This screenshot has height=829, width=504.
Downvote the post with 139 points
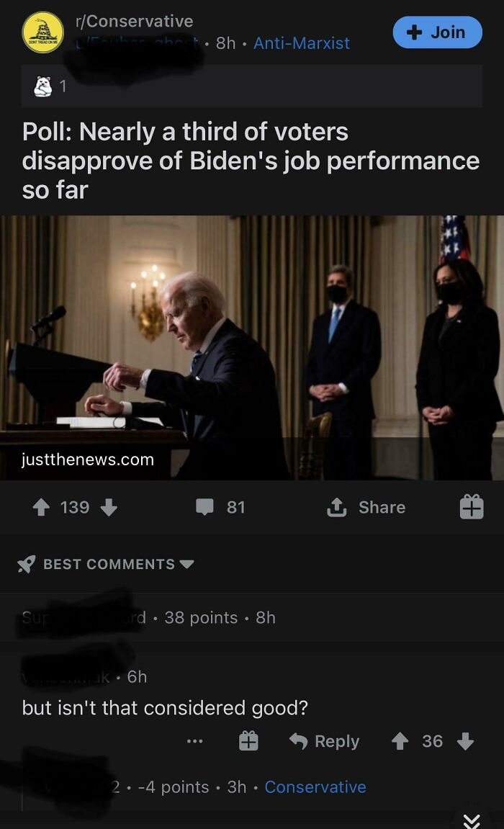pyautogui.click(x=109, y=508)
